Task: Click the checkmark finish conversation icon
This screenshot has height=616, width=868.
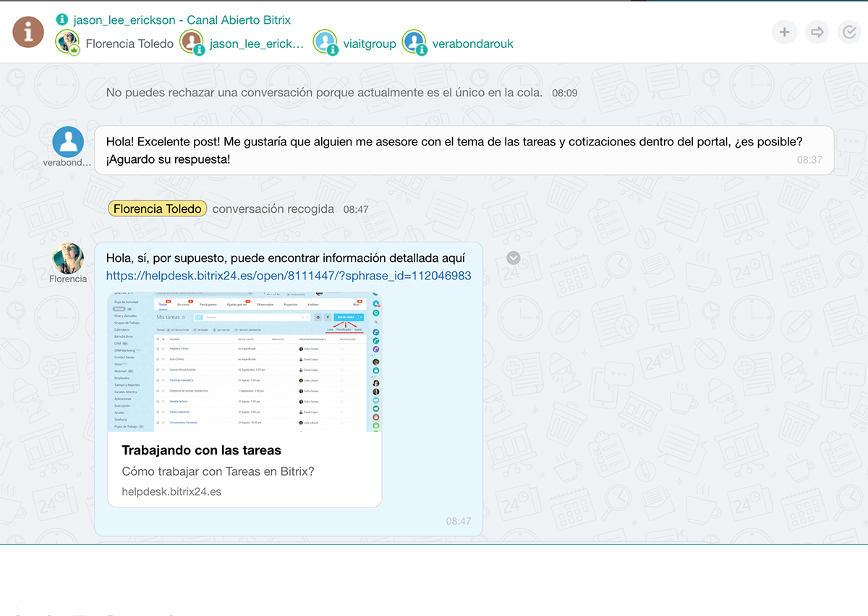Action: [x=850, y=32]
